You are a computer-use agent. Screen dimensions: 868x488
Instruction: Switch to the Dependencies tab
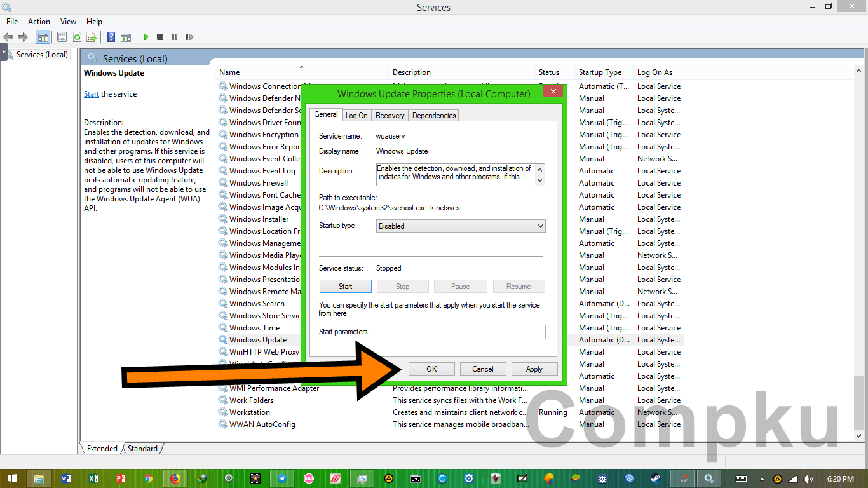434,116
